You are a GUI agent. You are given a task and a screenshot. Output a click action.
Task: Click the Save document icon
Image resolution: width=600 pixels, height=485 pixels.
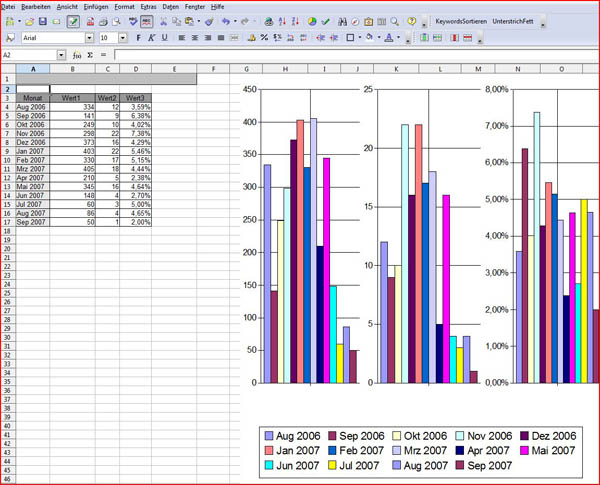42,21
